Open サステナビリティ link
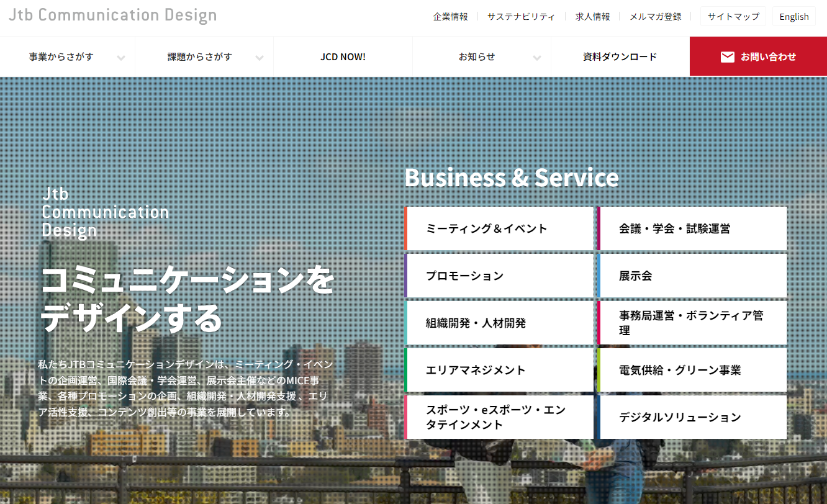Viewport: 827px width, 504px height. [521, 17]
